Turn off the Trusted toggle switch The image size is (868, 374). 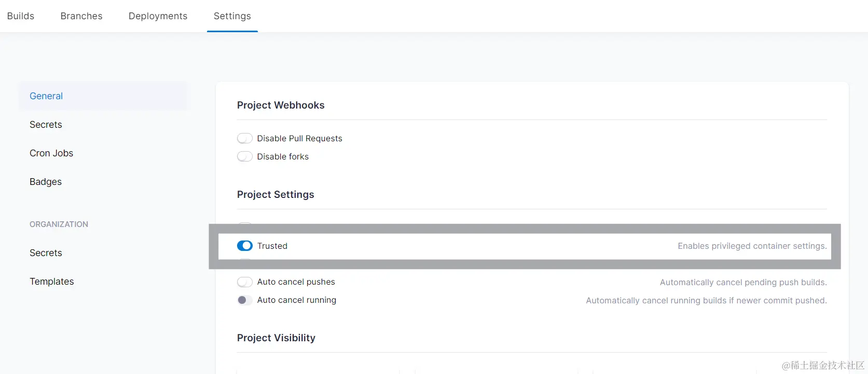pos(245,246)
